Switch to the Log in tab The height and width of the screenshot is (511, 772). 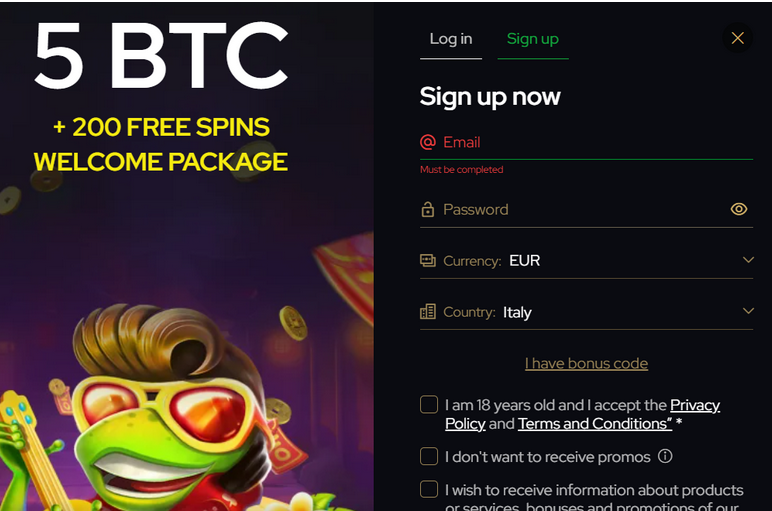(451, 39)
